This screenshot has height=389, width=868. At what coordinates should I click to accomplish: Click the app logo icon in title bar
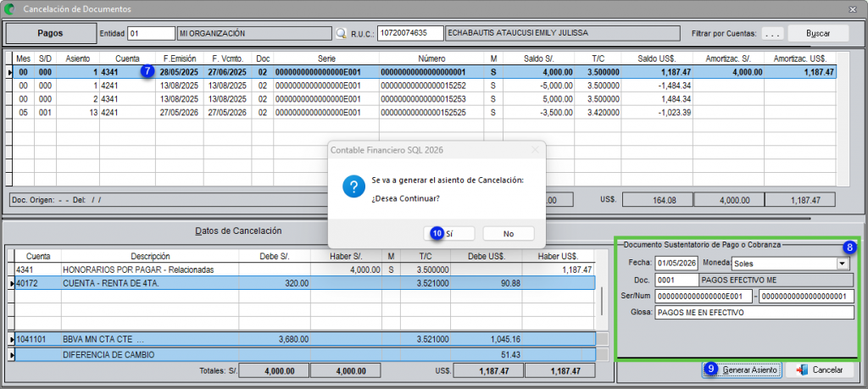coord(10,8)
